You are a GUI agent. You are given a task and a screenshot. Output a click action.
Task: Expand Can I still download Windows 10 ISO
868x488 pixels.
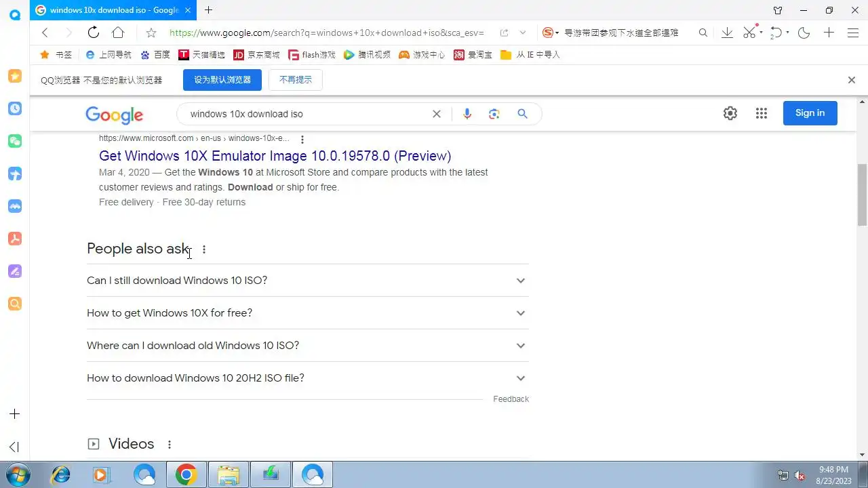307,281
